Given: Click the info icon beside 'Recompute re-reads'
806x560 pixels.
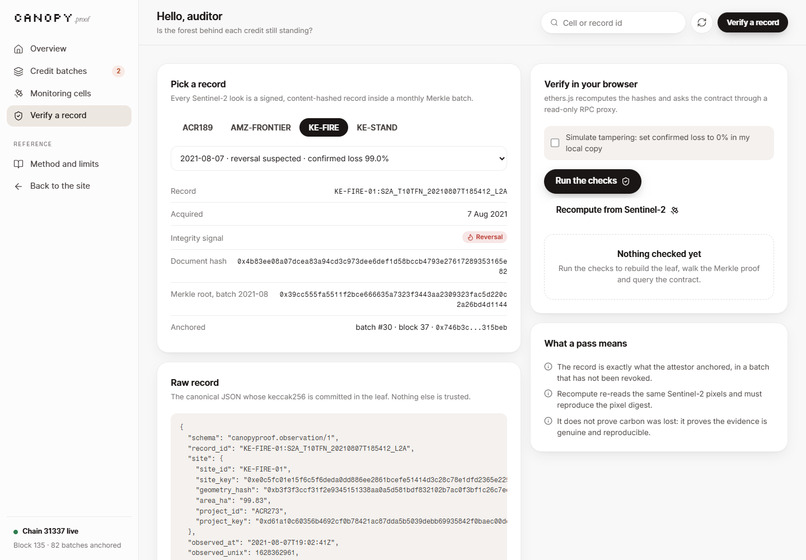Looking at the screenshot, I should [x=548, y=393].
